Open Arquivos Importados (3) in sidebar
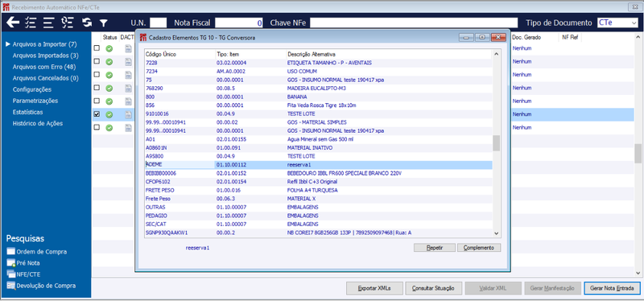The width and height of the screenshot is (644, 301). point(45,56)
